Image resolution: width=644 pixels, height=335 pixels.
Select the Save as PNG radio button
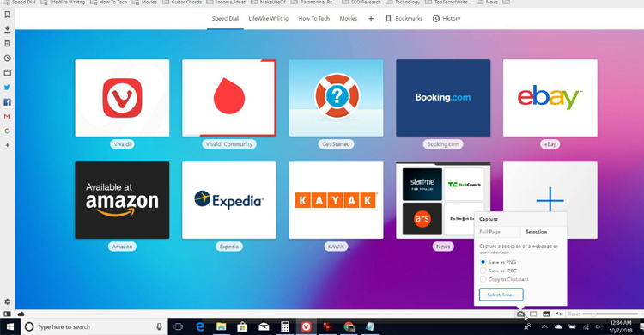tap(483, 262)
